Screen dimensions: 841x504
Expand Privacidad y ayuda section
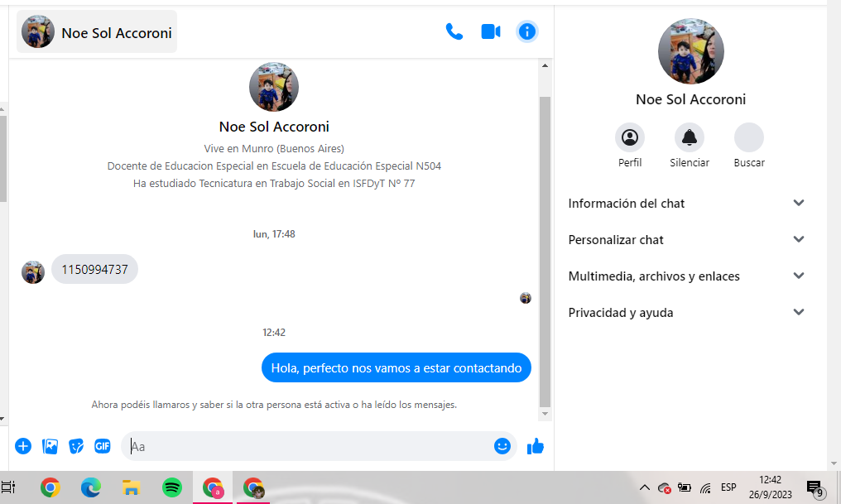tap(686, 313)
